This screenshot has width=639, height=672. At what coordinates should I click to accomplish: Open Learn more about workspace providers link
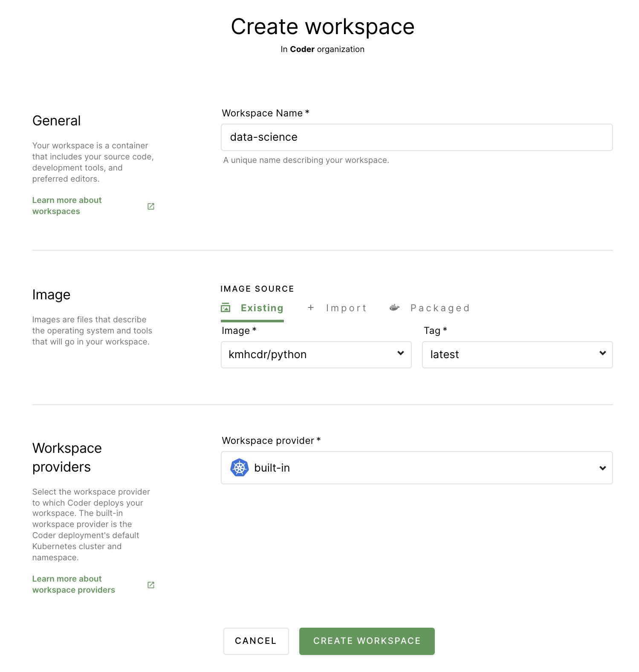[74, 585]
